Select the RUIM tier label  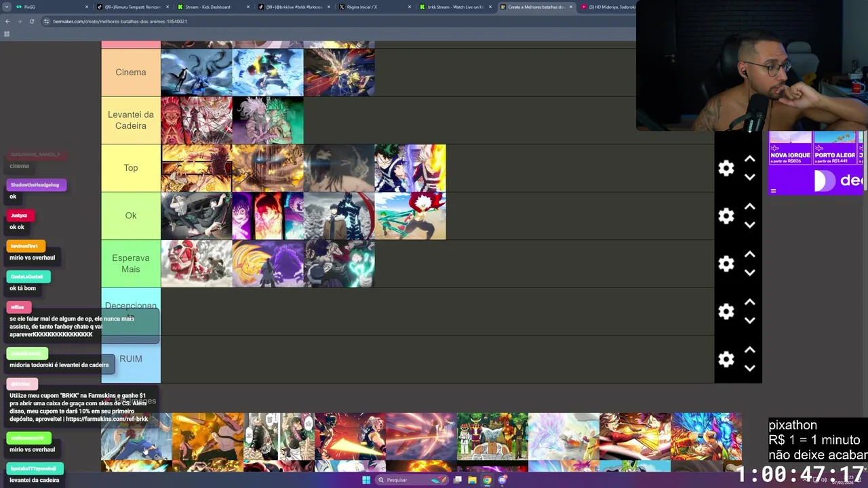[x=131, y=359]
